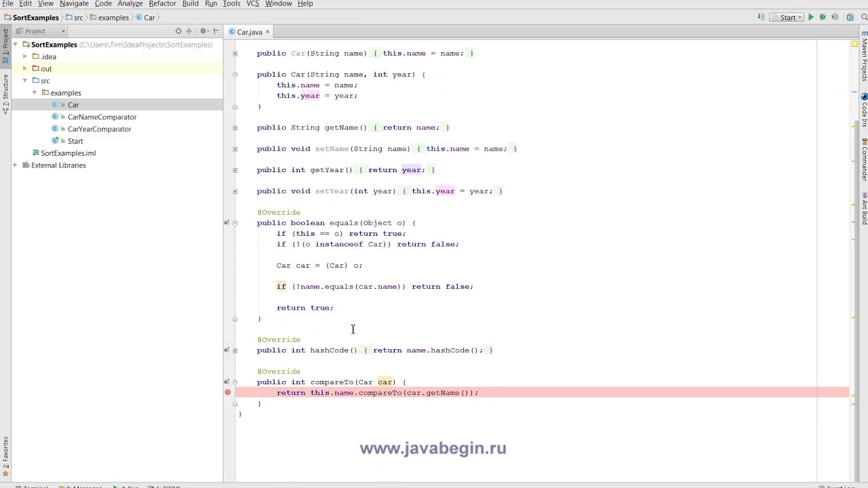868x488 pixels.
Task: Open the Favorites tool window side tab
Action: pyautogui.click(x=5, y=457)
